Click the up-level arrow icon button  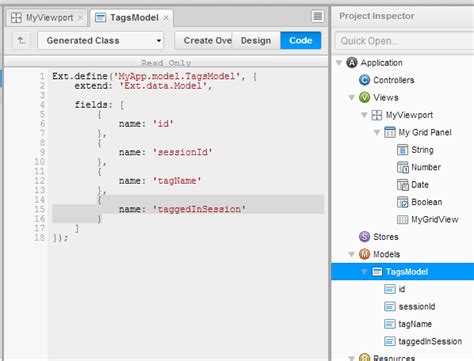(x=21, y=41)
